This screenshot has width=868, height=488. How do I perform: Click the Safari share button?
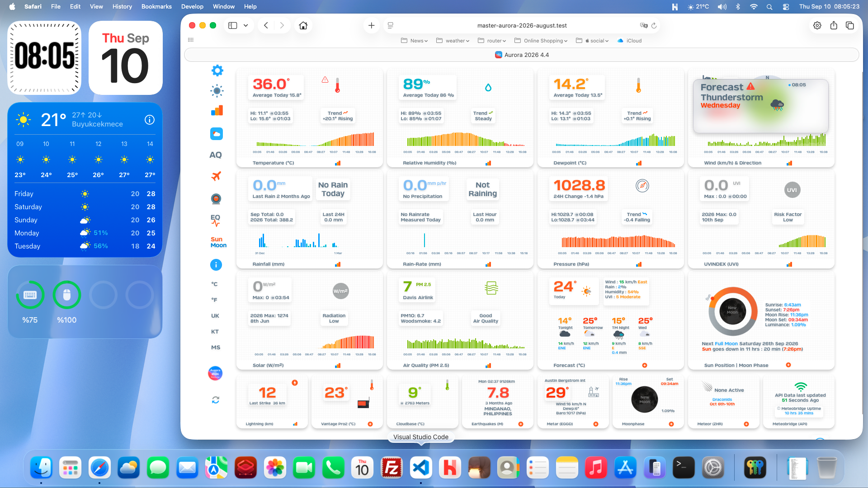pos(834,26)
